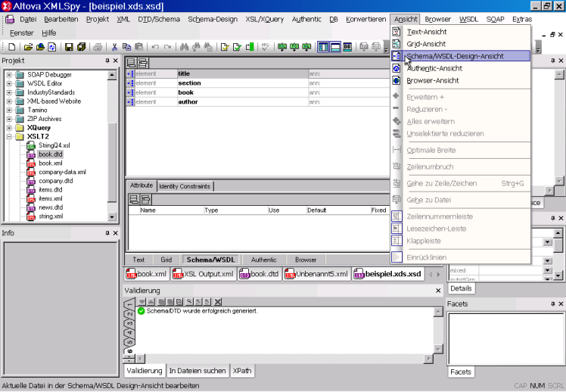Switch to In Dateien suchen tab
This screenshot has height=392, width=566.
(197, 371)
